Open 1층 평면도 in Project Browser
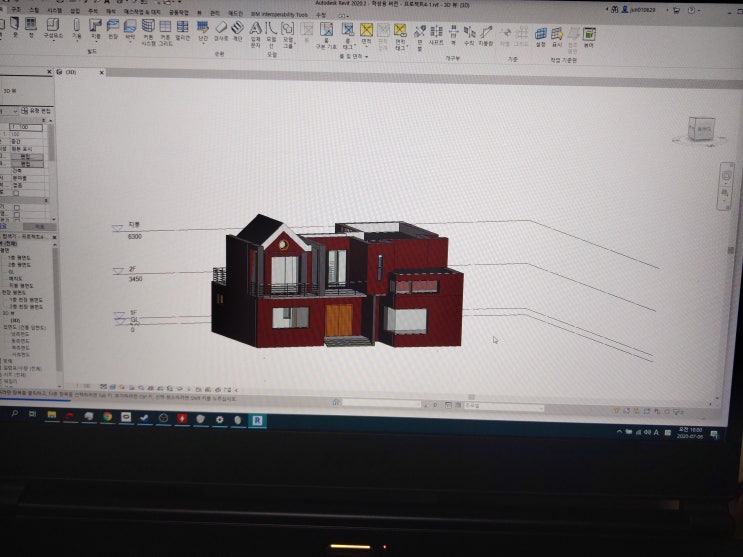This screenshot has height=557, width=743. click(19, 258)
